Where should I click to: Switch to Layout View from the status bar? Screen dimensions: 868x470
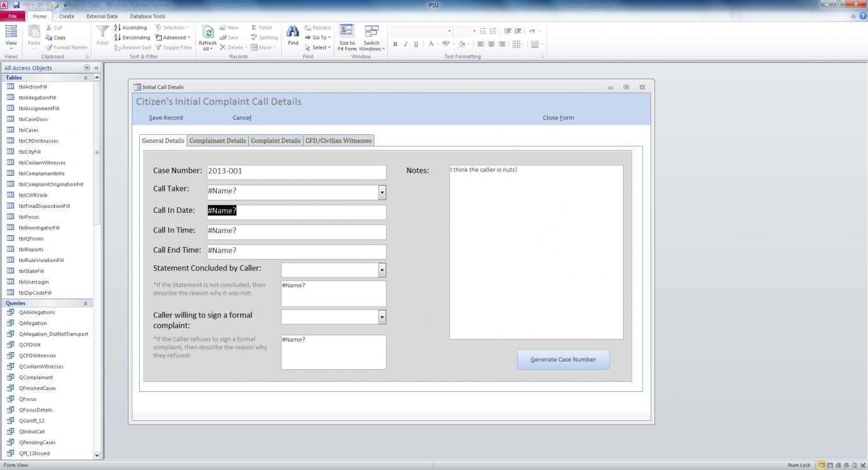click(853, 465)
